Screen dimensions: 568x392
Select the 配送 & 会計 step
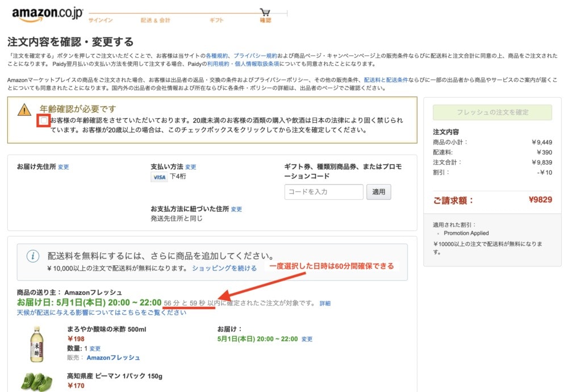click(156, 20)
